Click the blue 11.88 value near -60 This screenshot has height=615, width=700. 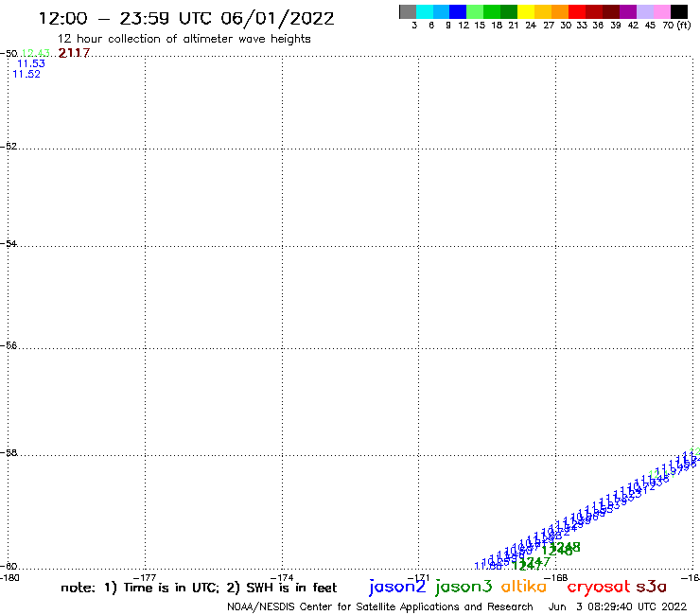click(488, 566)
